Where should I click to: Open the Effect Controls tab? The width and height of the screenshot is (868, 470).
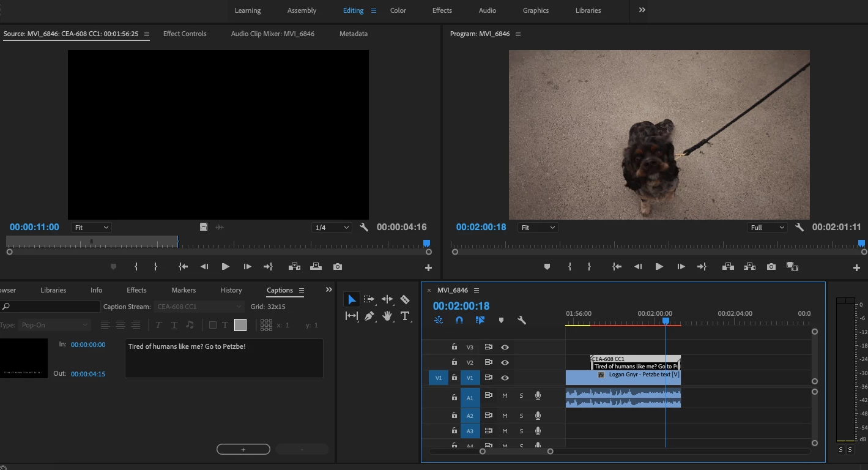(185, 34)
